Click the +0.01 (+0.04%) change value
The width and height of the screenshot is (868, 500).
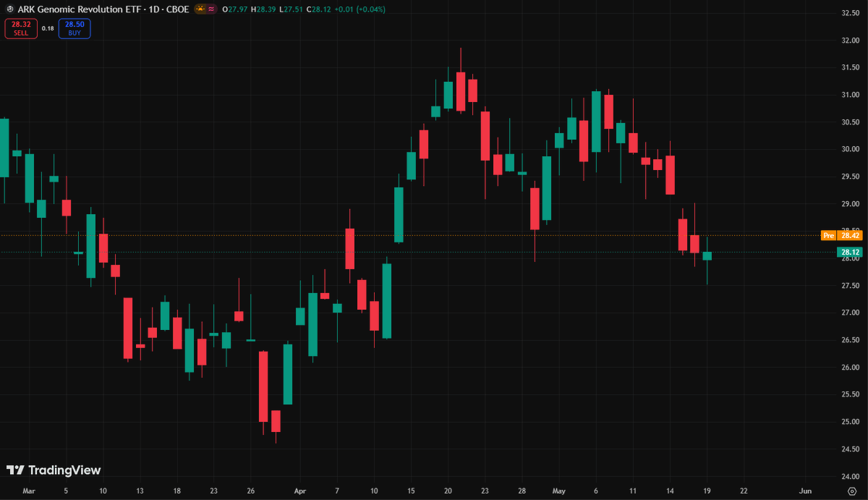pos(359,9)
